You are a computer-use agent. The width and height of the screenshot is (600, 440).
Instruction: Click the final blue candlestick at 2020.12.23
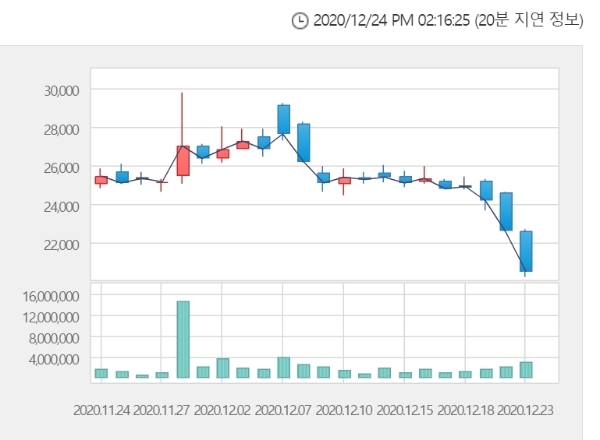tap(526, 251)
